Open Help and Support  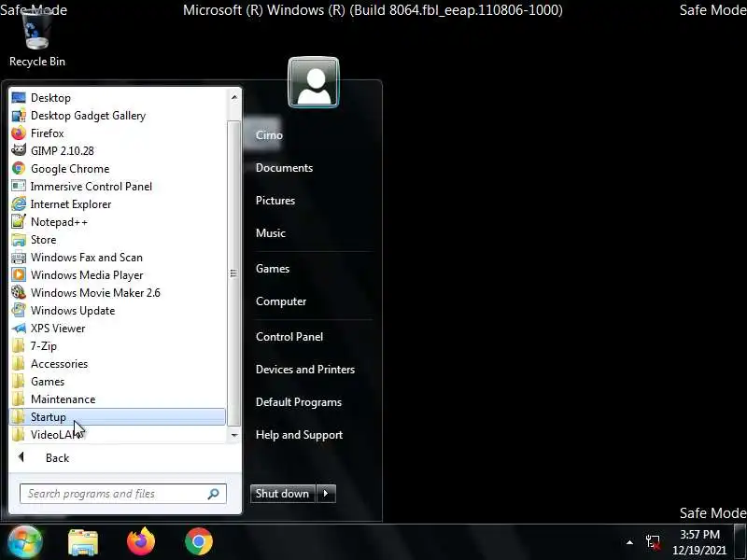299,435
